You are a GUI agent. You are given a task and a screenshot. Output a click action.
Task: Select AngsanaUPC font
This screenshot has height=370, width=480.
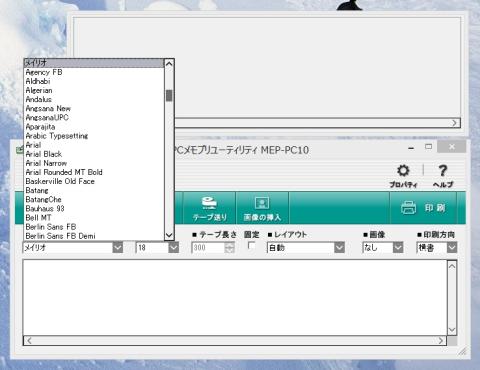94,117
